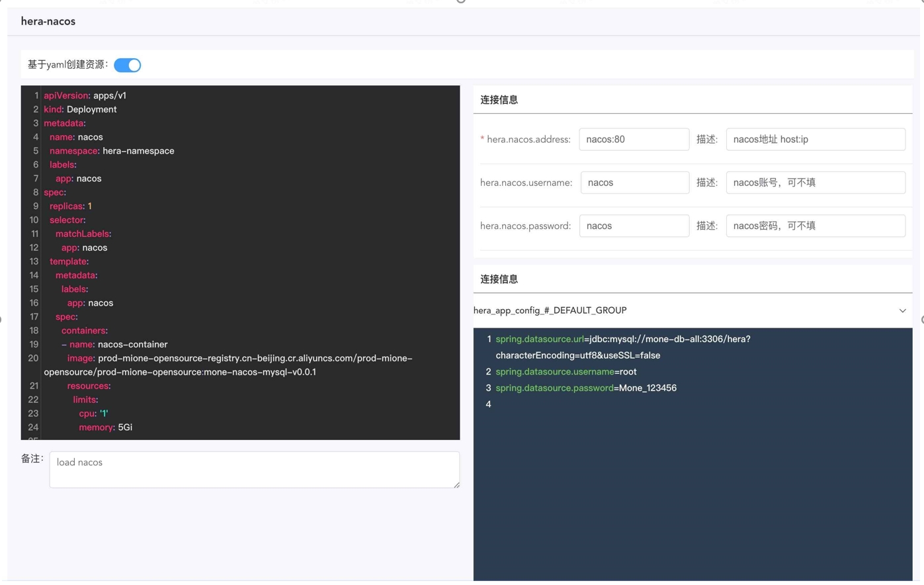Click the hera_app_config_#_DEFAULT_GROUP label
Viewport: 924px width, 585px height.
point(550,310)
